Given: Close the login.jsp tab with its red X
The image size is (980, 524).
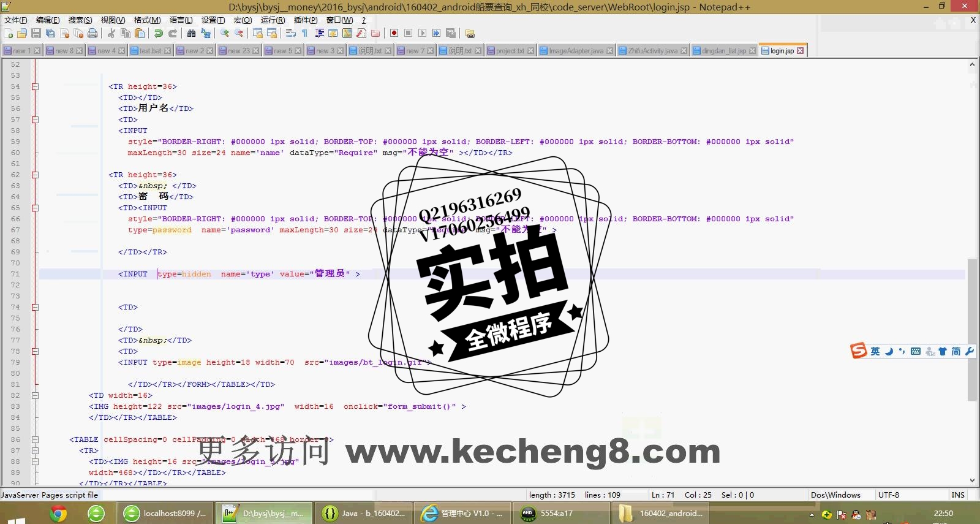Looking at the screenshot, I should coord(801,51).
